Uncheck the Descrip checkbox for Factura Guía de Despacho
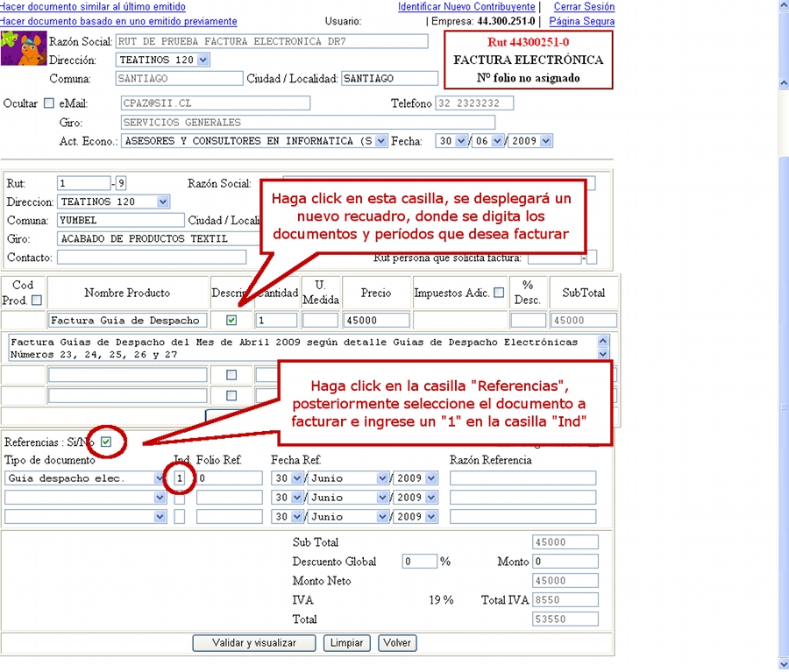 coord(231,320)
